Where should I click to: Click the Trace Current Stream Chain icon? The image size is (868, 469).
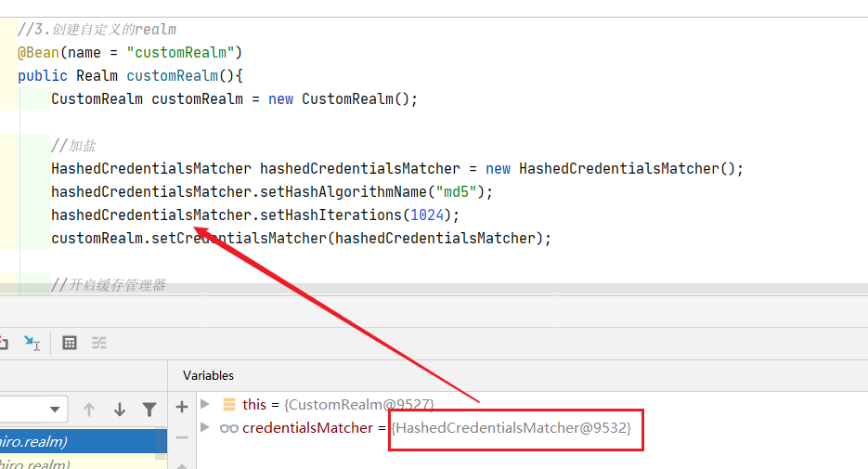point(99,344)
